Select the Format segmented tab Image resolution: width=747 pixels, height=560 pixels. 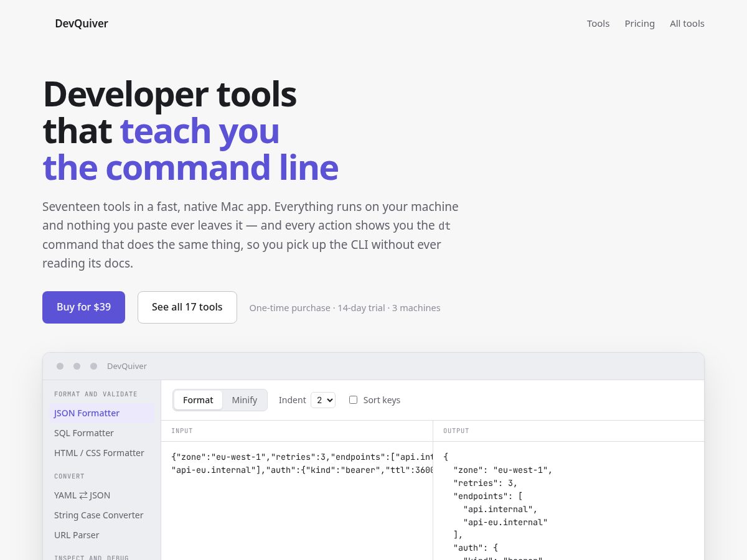click(x=198, y=400)
